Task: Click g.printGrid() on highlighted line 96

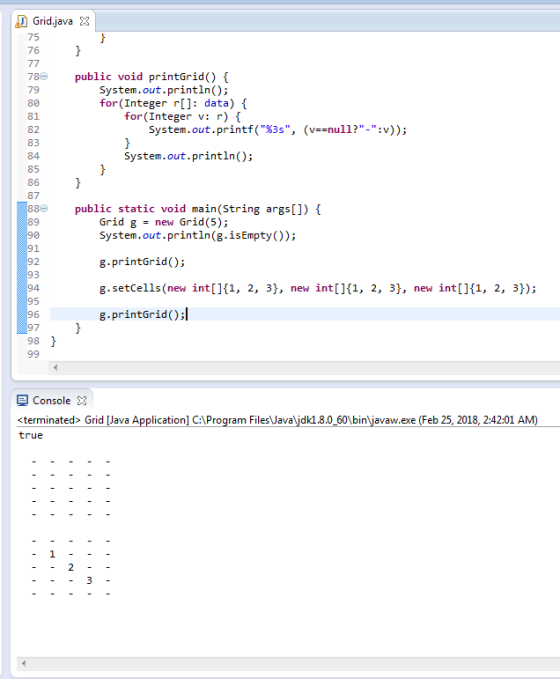Action: tap(142, 315)
